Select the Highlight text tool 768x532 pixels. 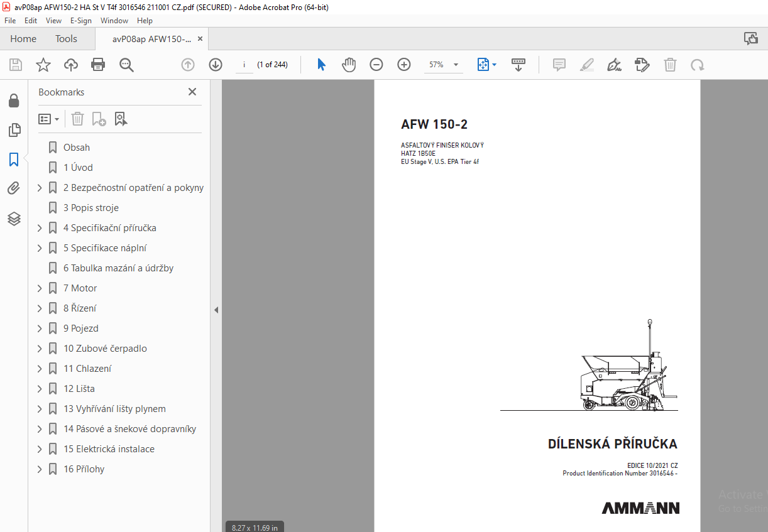tap(587, 65)
